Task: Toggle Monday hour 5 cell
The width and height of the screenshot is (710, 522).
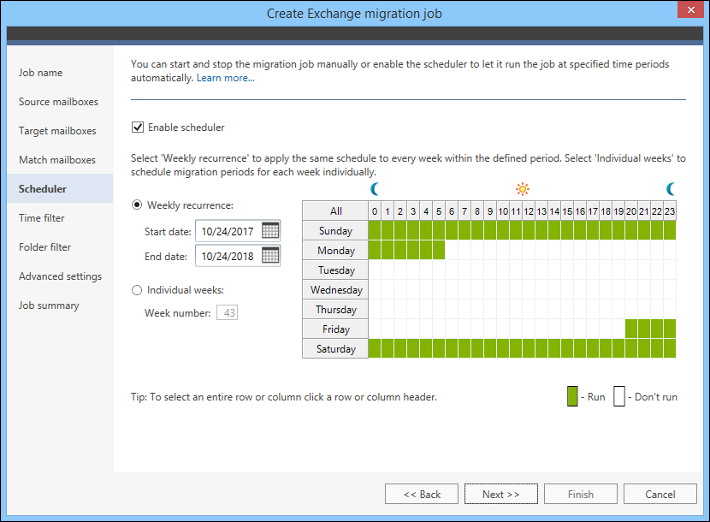Action: point(439,250)
